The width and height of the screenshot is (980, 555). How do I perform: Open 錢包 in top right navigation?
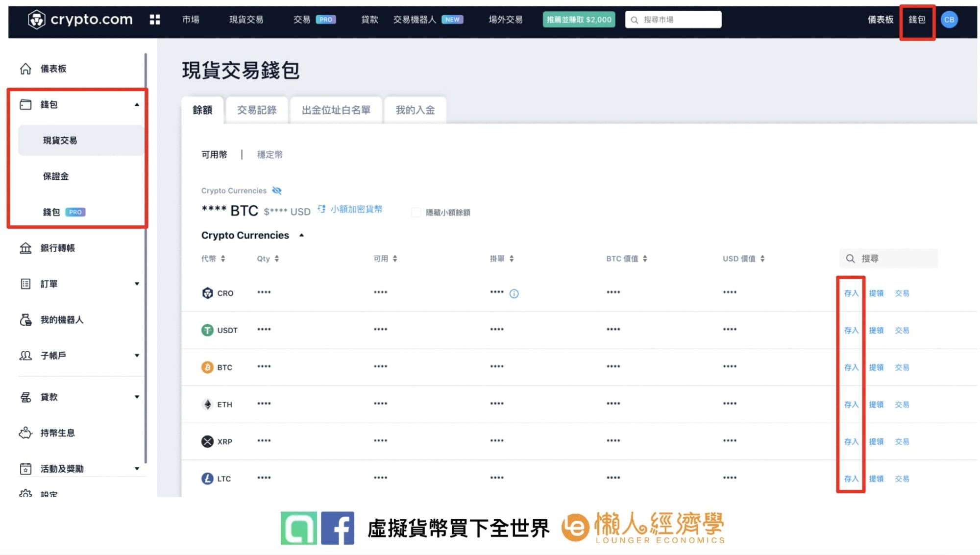(x=917, y=20)
